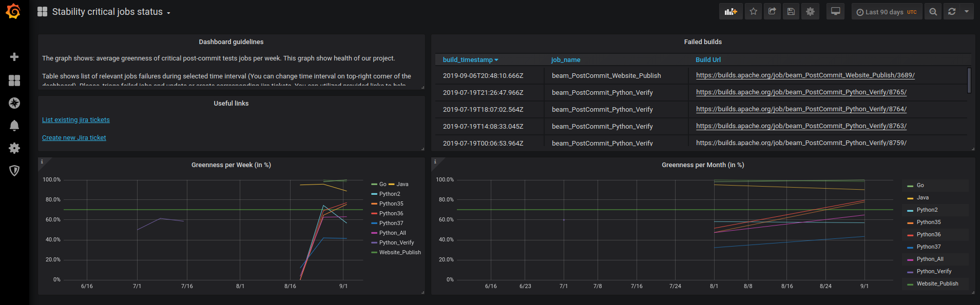Screen dimensions: 980x305
Task: Open the List existing jira tickets link
Action: (x=76, y=120)
